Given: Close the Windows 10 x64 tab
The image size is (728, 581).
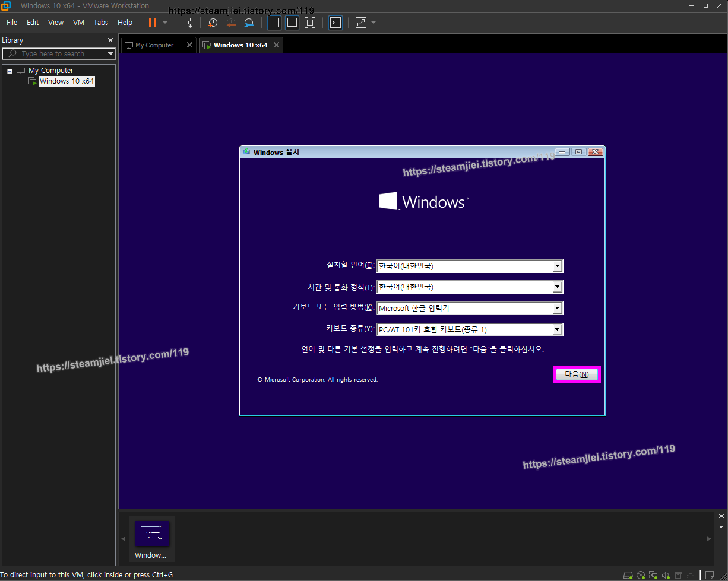Looking at the screenshot, I should pos(276,45).
